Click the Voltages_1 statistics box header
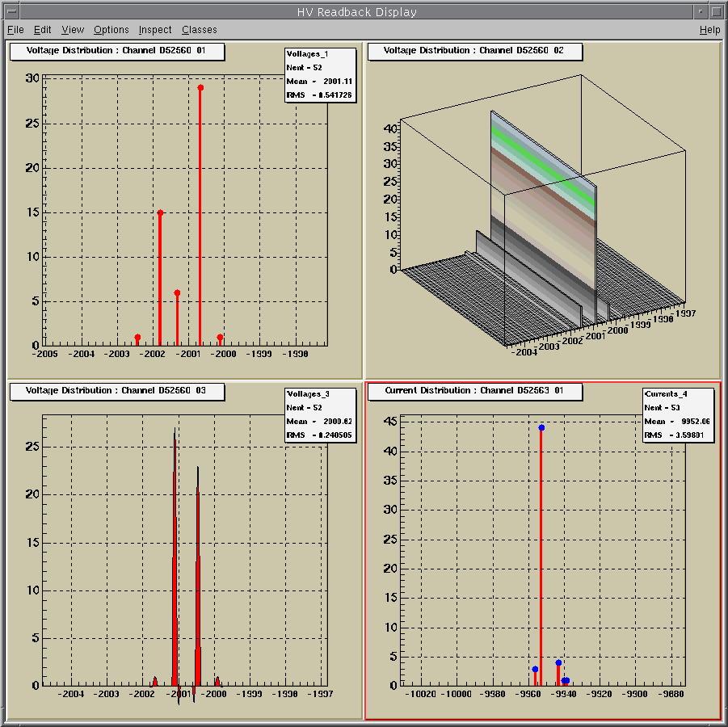The width and height of the screenshot is (728, 727). (307, 54)
